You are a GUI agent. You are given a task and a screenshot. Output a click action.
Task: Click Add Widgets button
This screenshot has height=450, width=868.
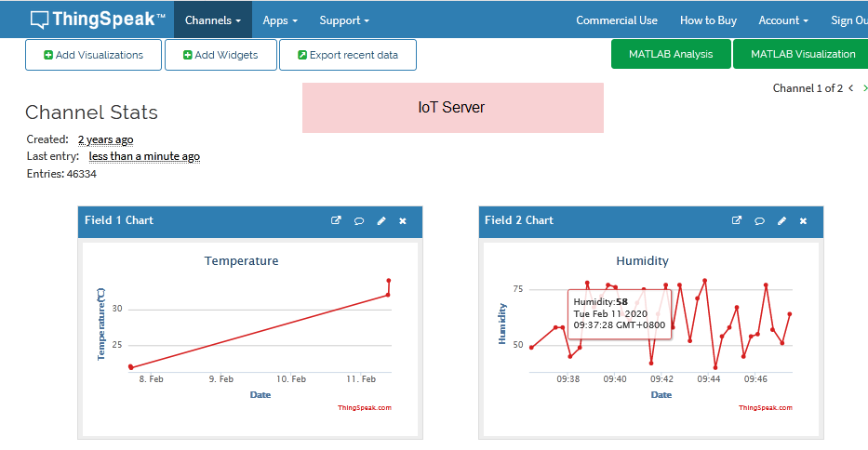[x=220, y=55]
